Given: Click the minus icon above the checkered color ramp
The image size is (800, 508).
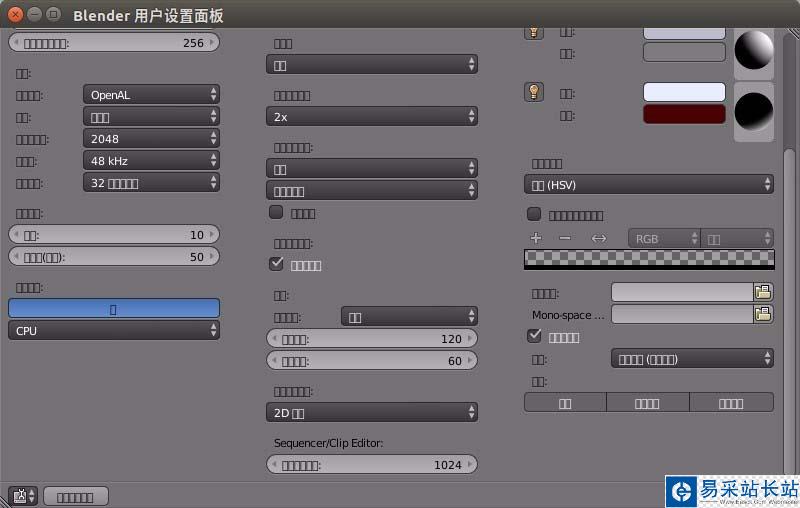Looking at the screenshot, I should [x=565, y=238].
